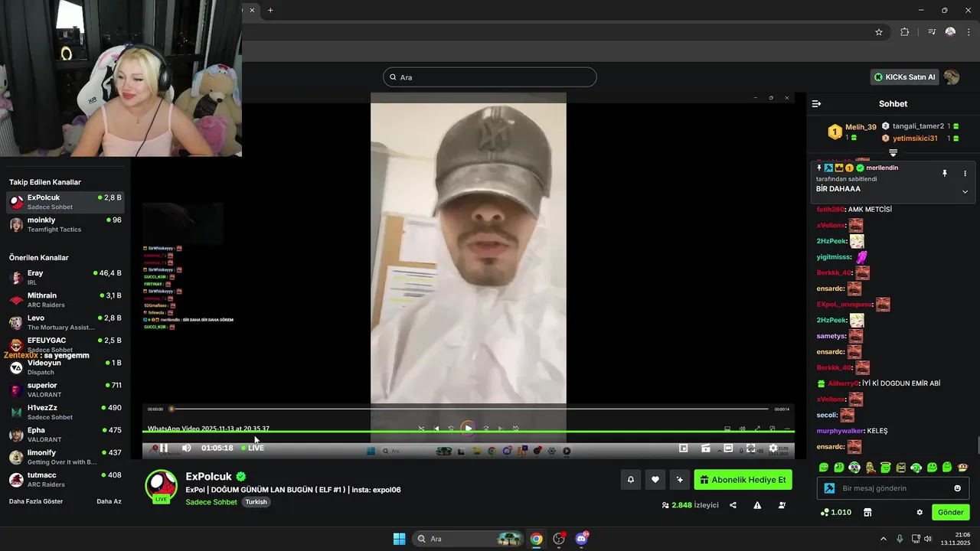
Task: Insert the mushroom-hat emote
Action: point(962,467)
